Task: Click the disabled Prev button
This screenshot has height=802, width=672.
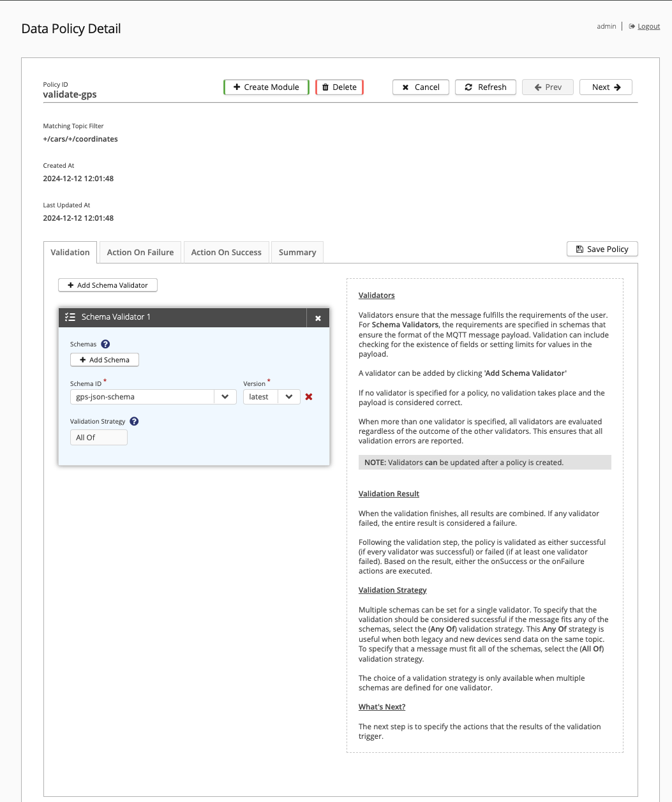Action: pyautogui.click(x=548, y=87)
